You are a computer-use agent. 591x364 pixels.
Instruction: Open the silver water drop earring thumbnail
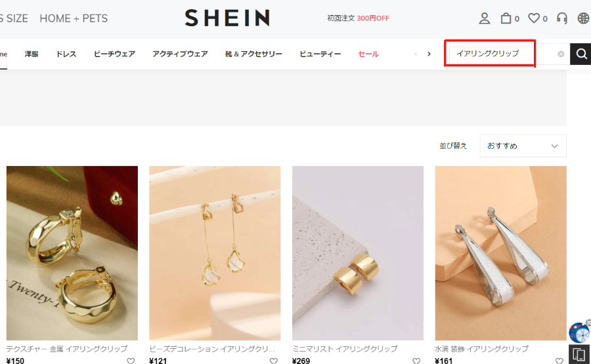500,253
